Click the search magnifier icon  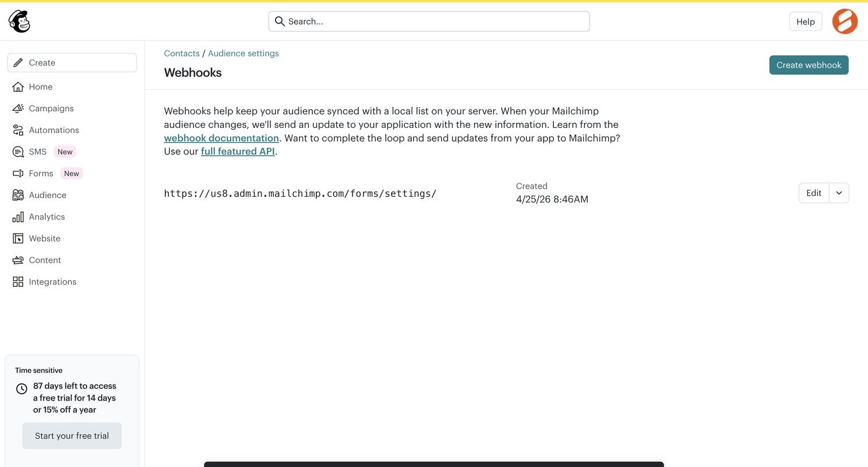(280, 21)
